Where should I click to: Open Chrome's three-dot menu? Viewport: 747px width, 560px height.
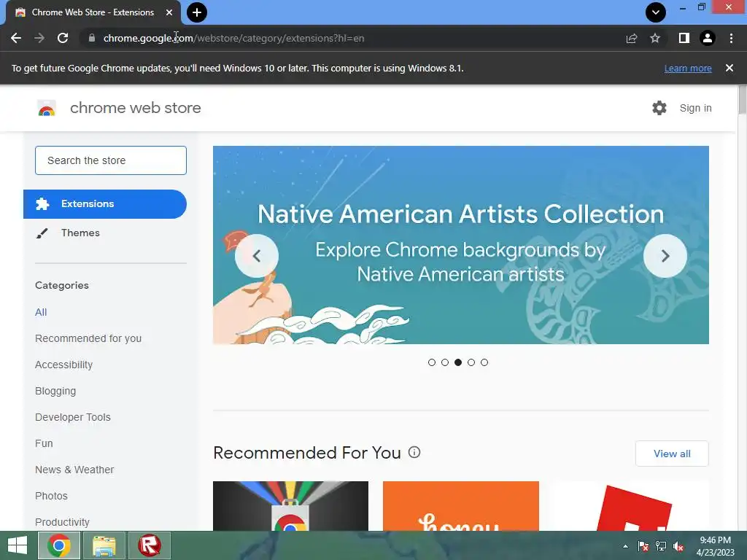[731, 38]
